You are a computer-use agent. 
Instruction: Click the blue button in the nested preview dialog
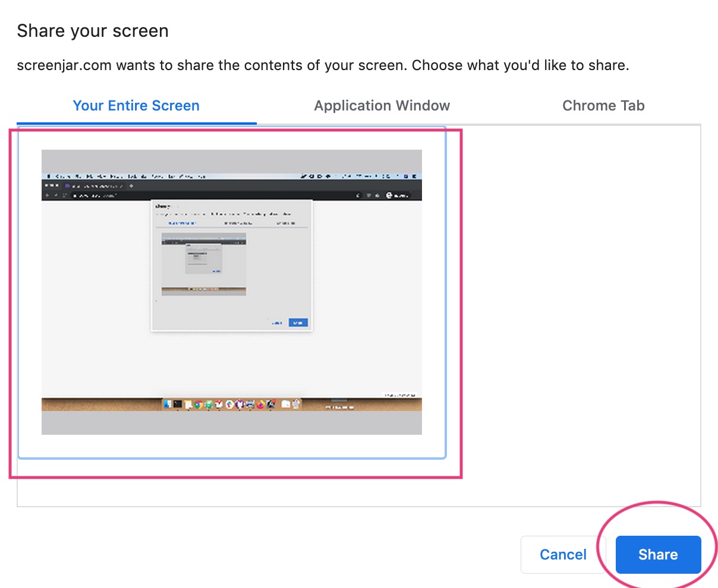(x=297, y=323)
